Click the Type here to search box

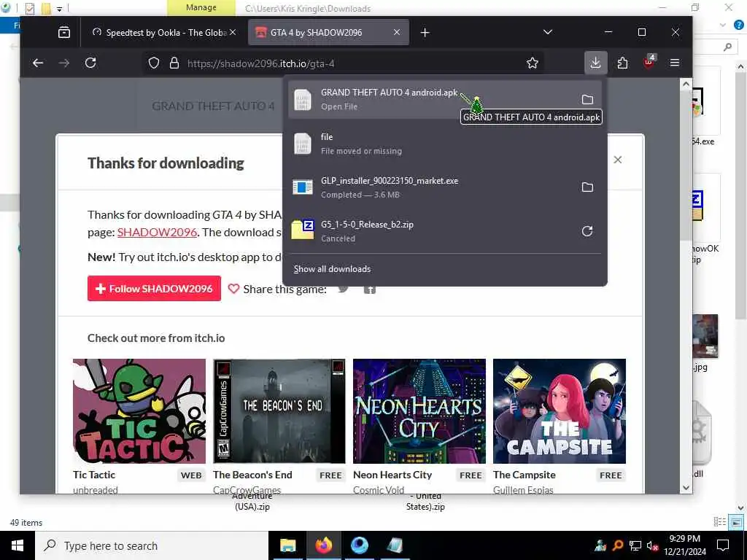152,545
